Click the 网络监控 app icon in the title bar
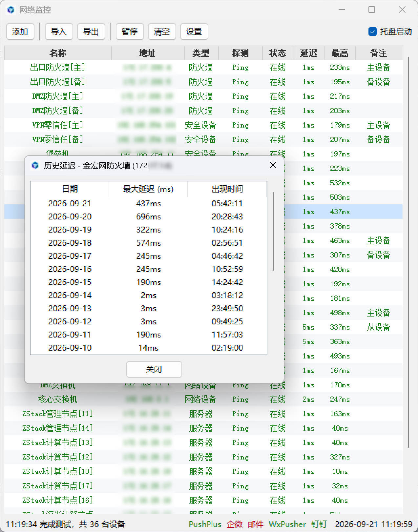Screen dimensions: 418x532 pyautogui.click(x=11, y=10)
